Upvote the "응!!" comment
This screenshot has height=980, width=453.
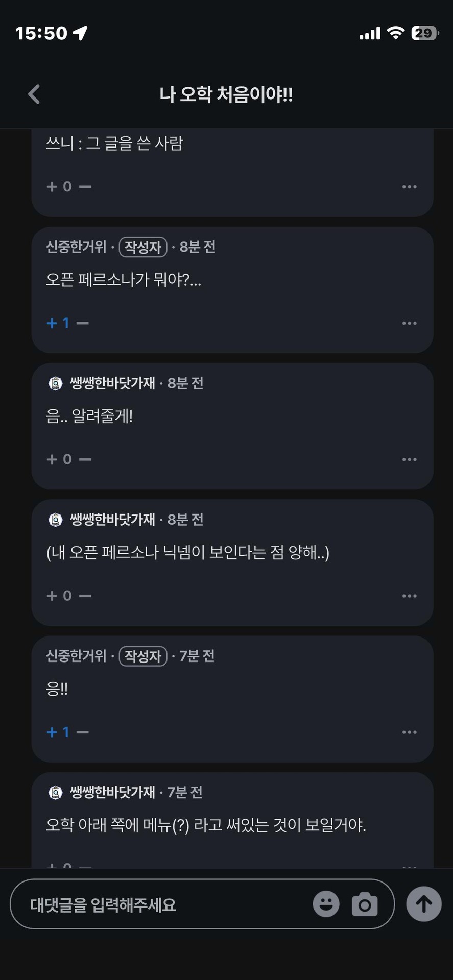click(x=52, y=732)
